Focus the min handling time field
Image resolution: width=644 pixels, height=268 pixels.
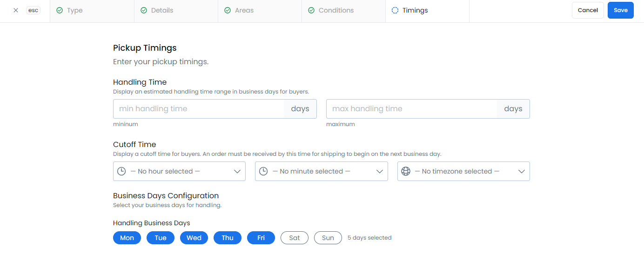coord(199,109)
